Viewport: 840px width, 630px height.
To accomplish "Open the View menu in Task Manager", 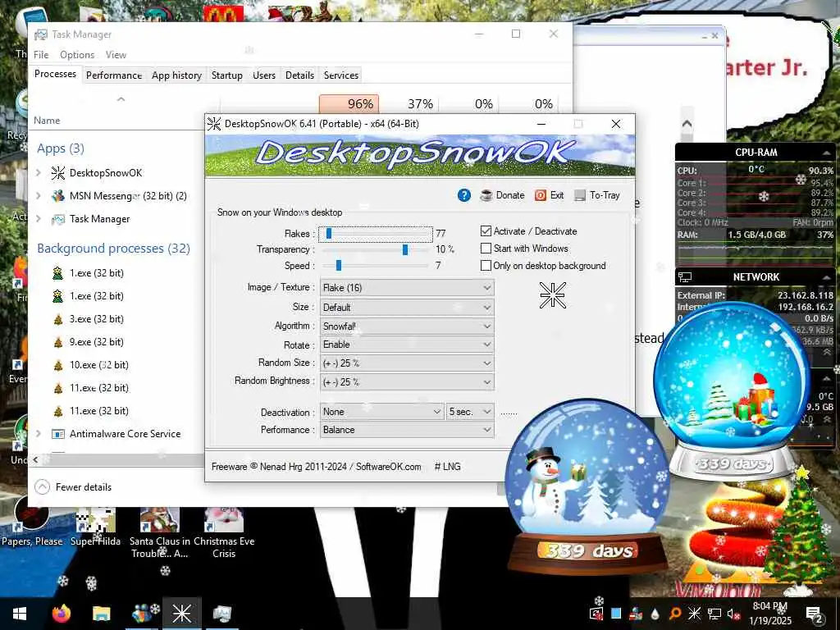I will tap(116, 55).
